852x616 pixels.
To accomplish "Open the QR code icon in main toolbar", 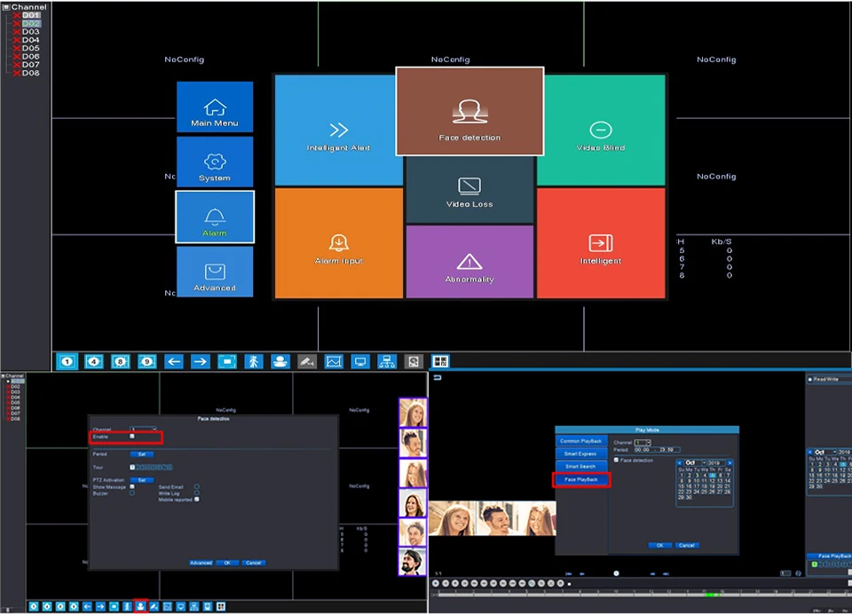I will click(x=440, y=361).
